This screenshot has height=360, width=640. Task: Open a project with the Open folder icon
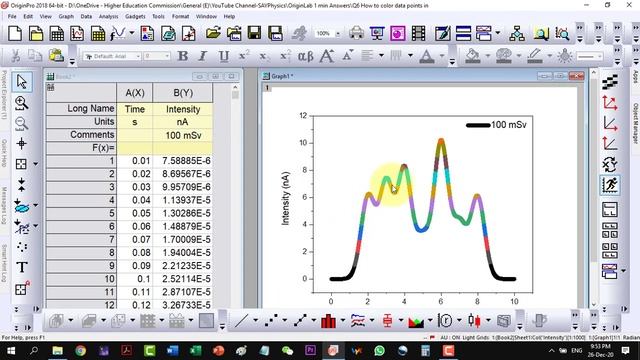213,33
